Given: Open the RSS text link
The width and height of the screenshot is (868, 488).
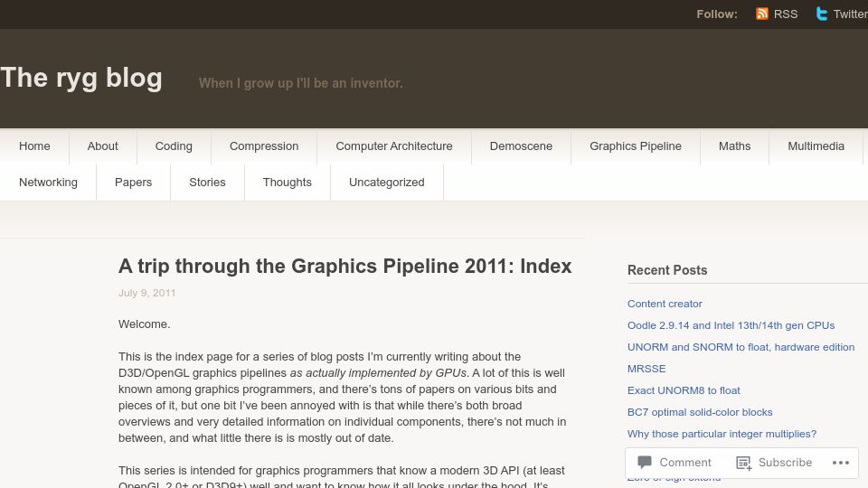Looking at the screenshot, I should point(786,14).
